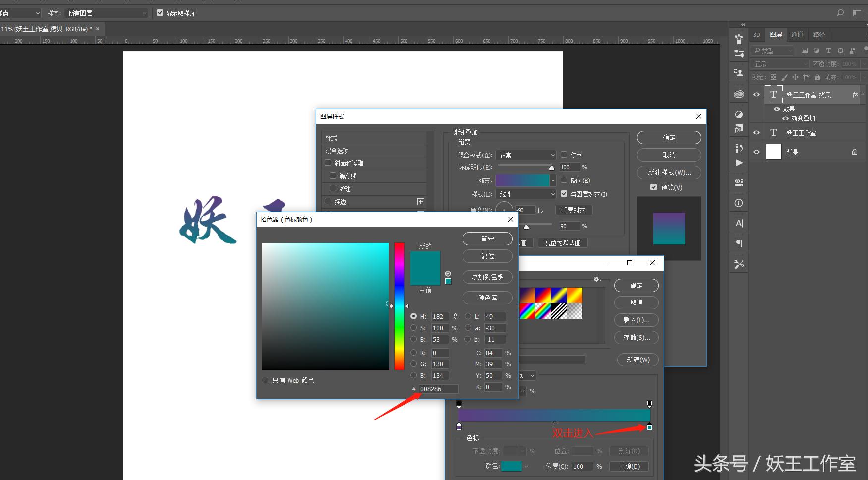Image resolution: width=868 pixels, height=480 pixels.
Task: Click the gradient presets gear icon
Action: [597, 280]
